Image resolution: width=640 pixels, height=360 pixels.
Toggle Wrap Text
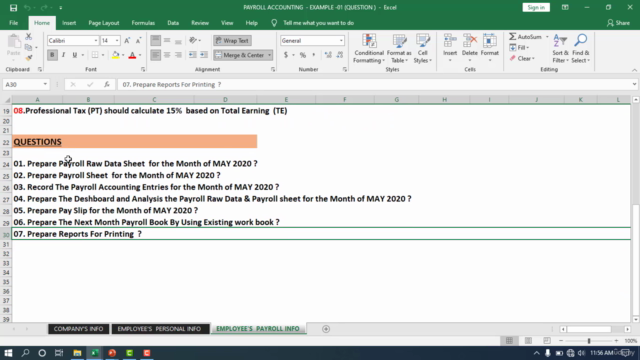(232, 40)
